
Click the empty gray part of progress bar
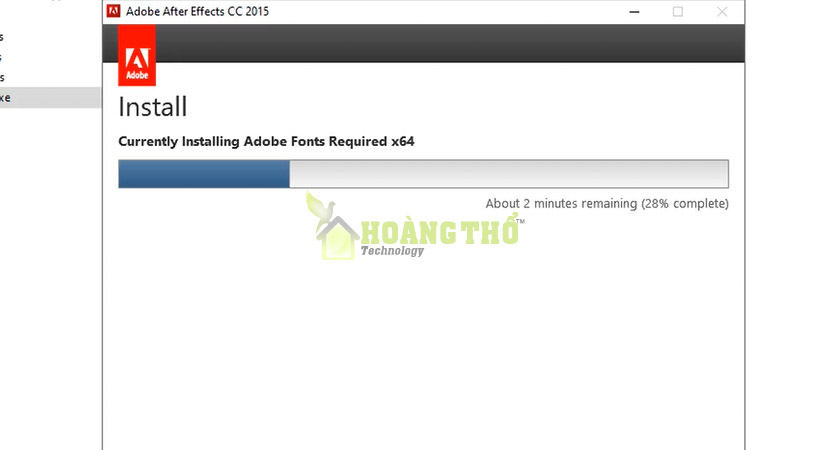[509, 174]
